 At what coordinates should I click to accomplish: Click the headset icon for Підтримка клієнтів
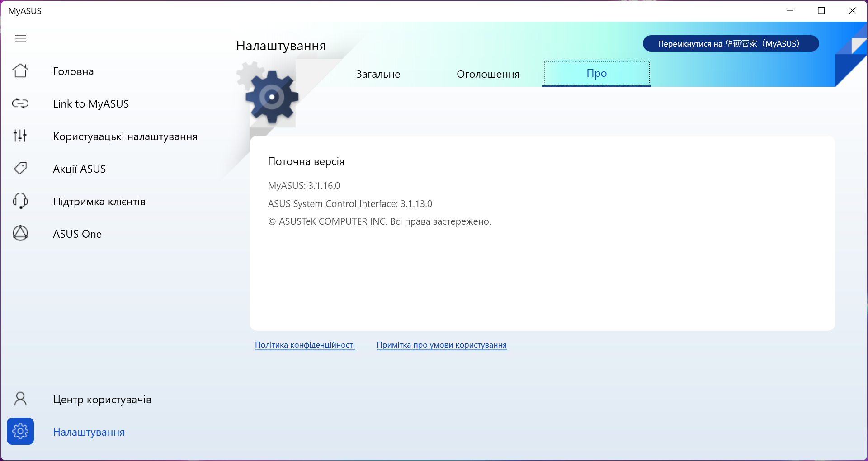click(x=20, y=201)
